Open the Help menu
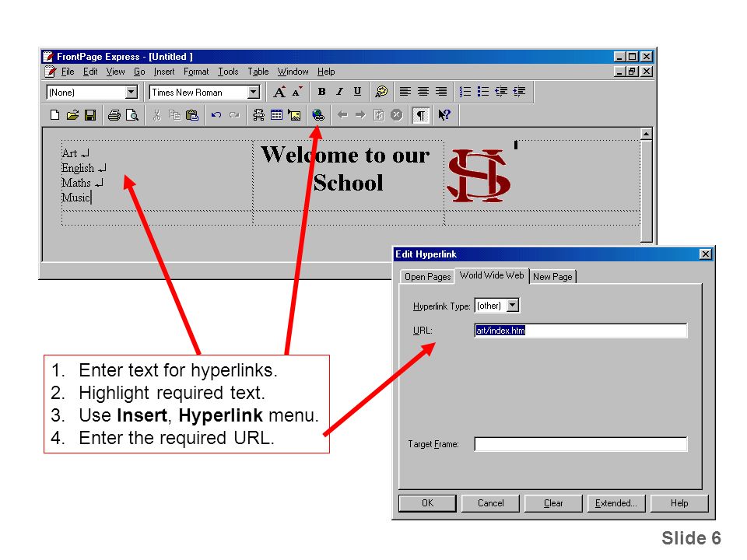The width and height of the screenshot is (747, 560). [326, 72]
